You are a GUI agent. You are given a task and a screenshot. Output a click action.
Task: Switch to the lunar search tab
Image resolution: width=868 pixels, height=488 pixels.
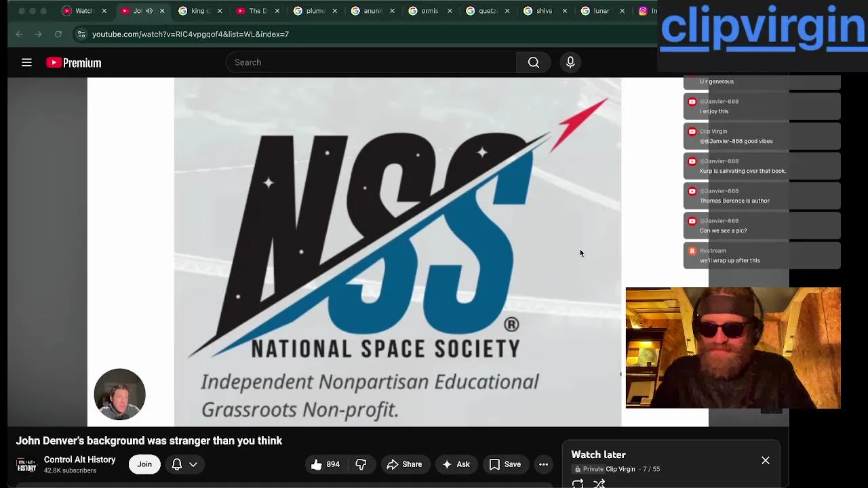pos(601,11)
